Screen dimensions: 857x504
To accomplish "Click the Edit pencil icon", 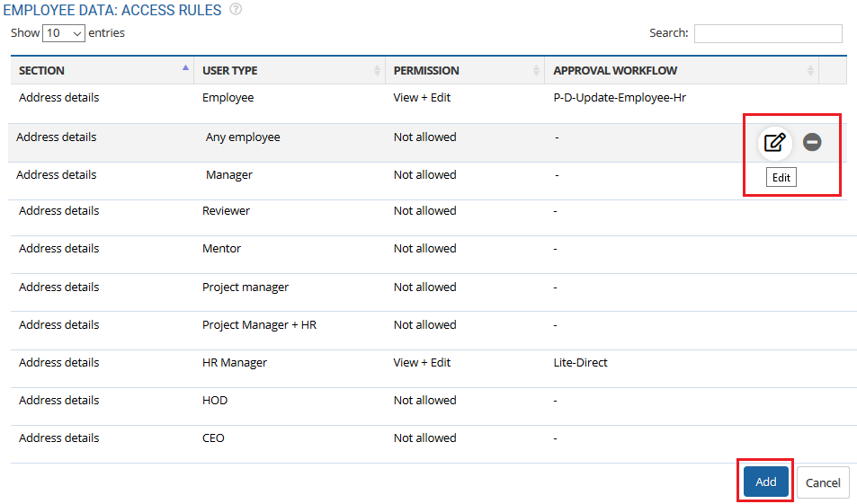I will coord(774,142).
